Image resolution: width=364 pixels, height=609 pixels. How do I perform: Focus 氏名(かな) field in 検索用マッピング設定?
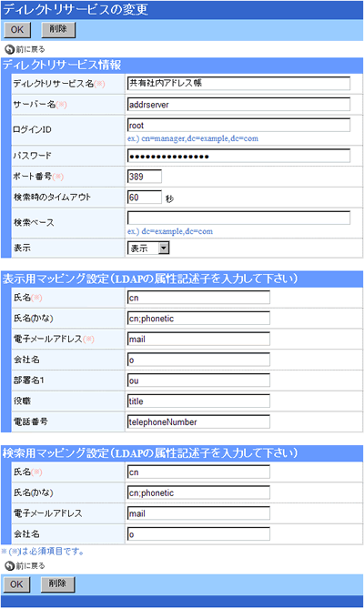[198, 492]
